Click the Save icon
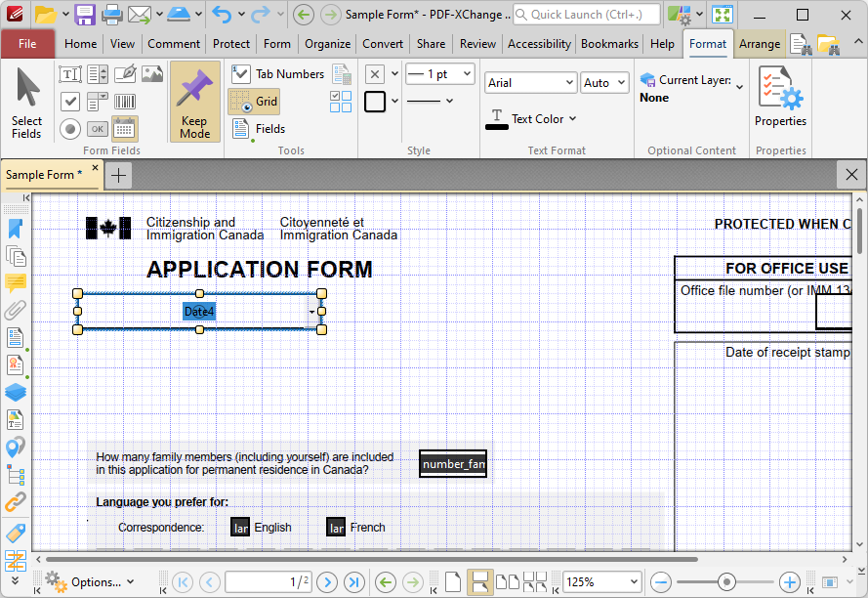 coord(85,15)
